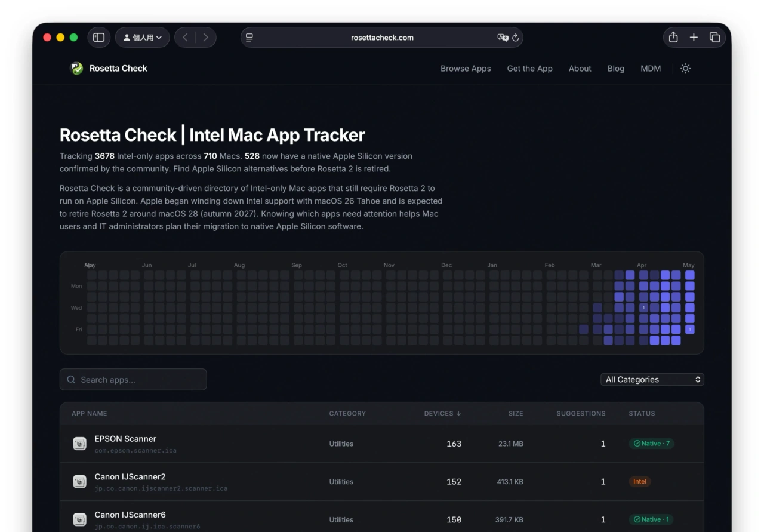The image size is (764, 532).
Task: Click the yellow minimize window button
Action: [x=60, y=38]
